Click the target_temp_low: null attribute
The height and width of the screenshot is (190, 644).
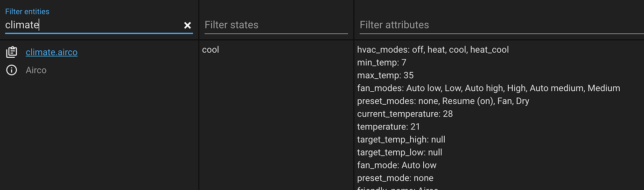pyautogui.click(x=399, y=152)
